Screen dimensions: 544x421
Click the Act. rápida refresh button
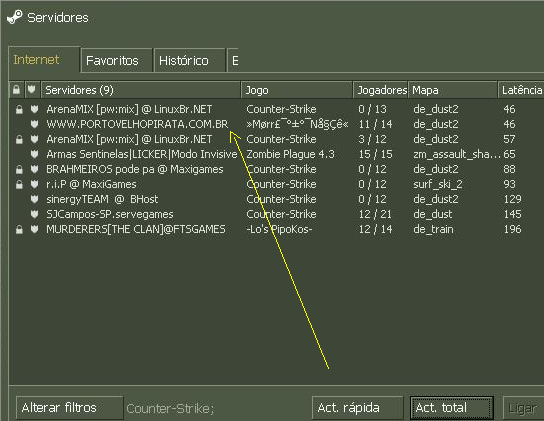358,407
